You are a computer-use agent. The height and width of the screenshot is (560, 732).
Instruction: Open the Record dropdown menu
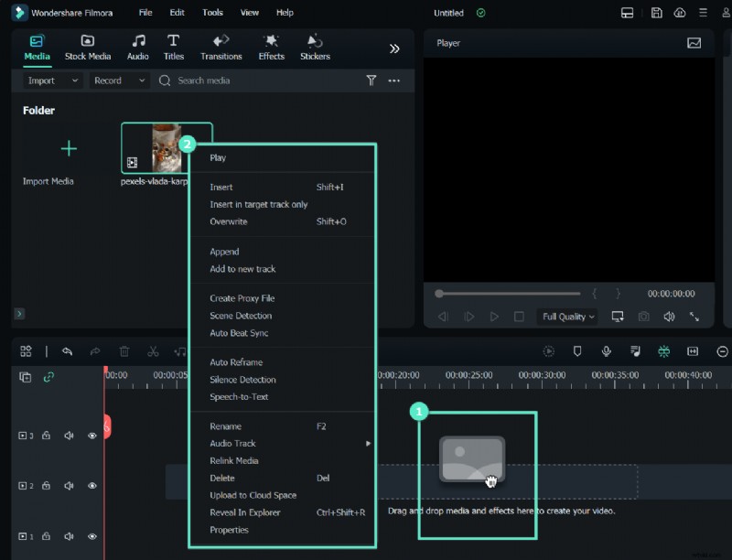click(x=118, y=81)
